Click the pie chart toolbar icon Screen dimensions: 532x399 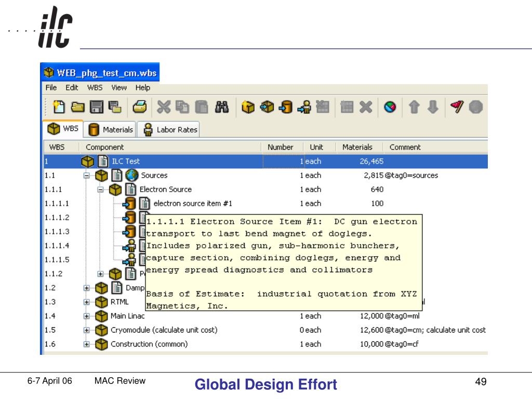(x=390, y=107)
